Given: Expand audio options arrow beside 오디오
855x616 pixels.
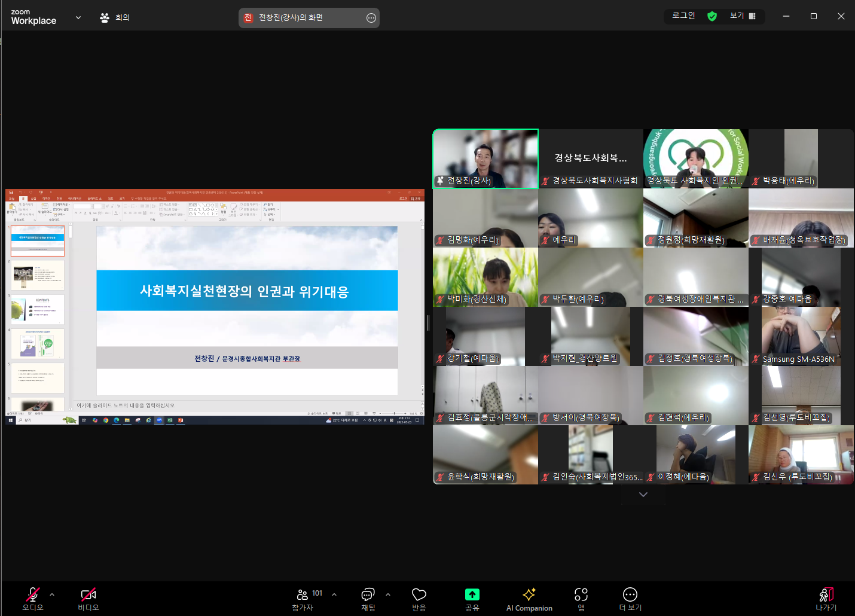Looking at the screenshot, I should [x=52, y=594].
